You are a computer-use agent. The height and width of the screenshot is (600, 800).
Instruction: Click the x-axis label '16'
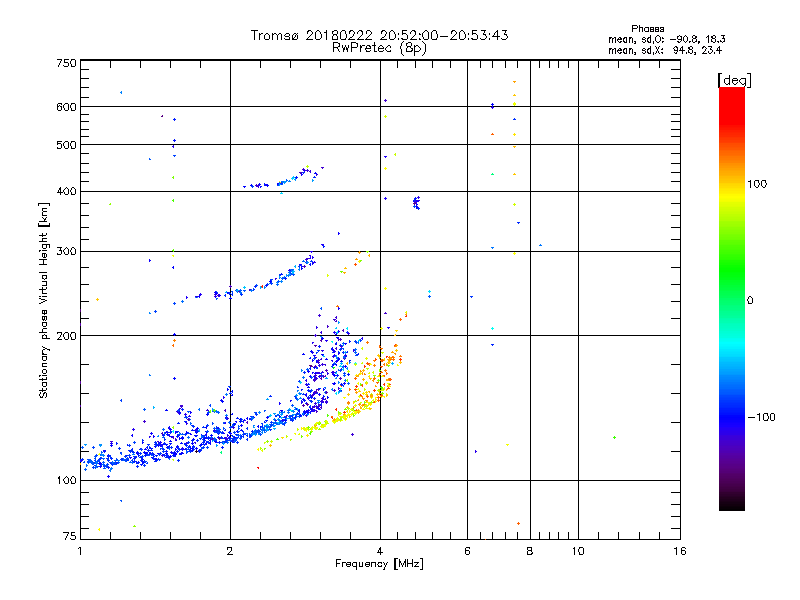click(x=680, y=551)
